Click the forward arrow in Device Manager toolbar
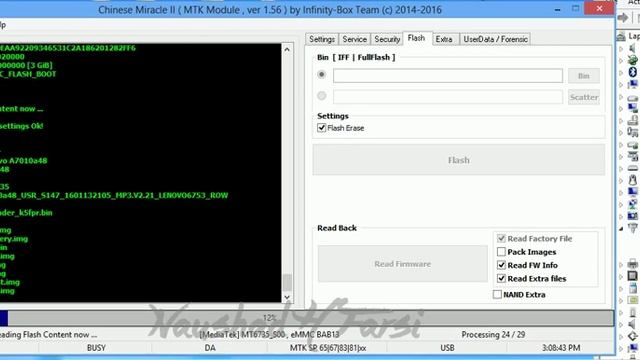The height and width of the screenshot is (360, 640). point(623,18)
